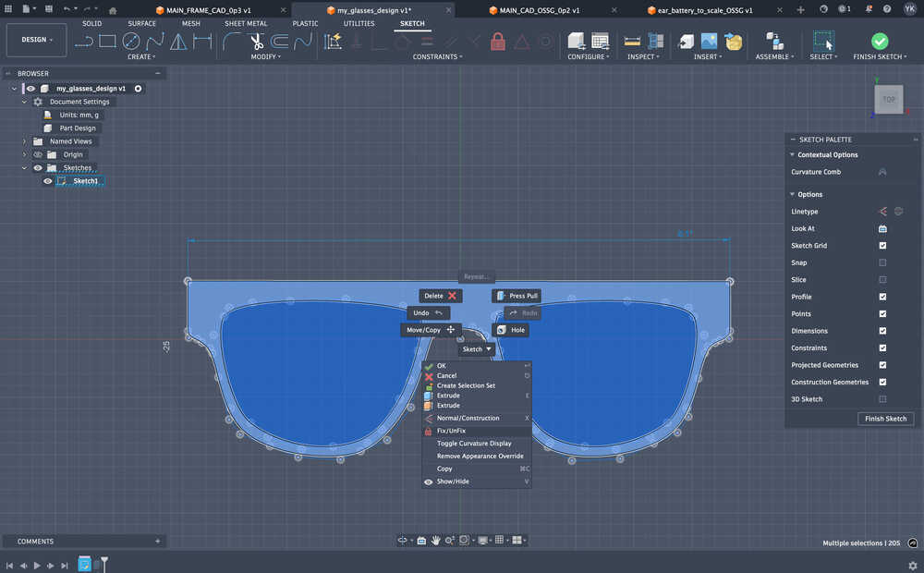Open the Sketch dropdown in marking menu
The width and height of the screenshot is (924, 573).
coord(475,348)
